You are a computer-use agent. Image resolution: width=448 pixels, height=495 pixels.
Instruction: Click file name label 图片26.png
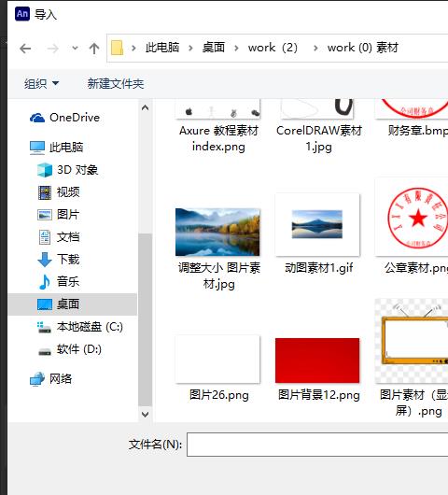pyautogui.click(x=219, y=395)
